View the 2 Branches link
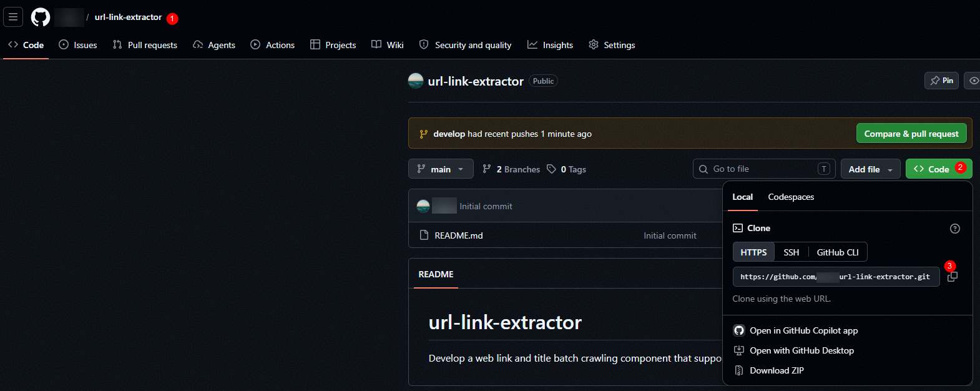The width and height of the screenshot is (980, 391). pyautogui.click(x=511, y=169)
